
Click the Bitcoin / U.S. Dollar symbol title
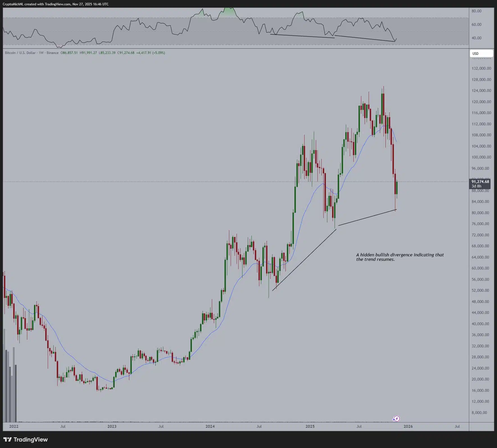click(x=20, y=53)
